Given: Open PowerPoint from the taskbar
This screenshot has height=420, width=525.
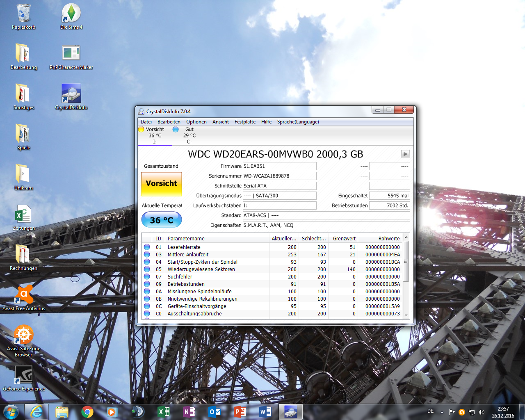Looking at the screenshot, I should click(240, 412).
